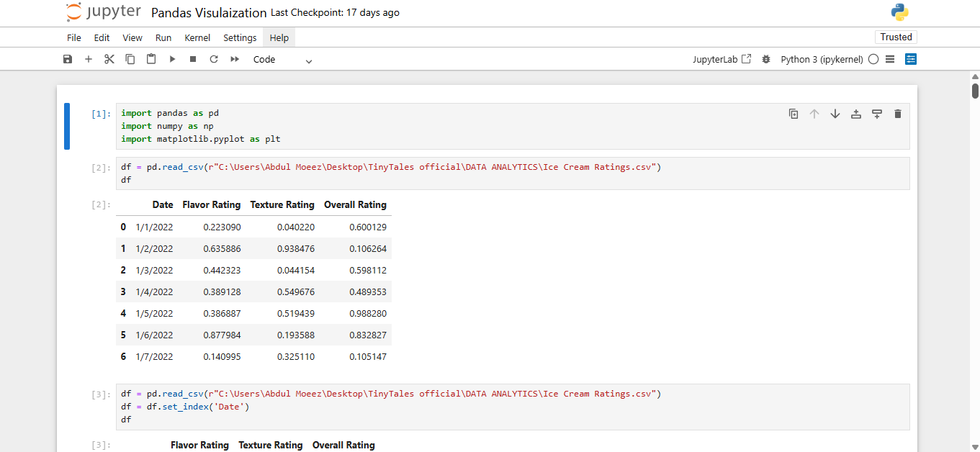980x452 pixels.
Task: Toggle the blue notebook panel icon
Action: (911, 59)
